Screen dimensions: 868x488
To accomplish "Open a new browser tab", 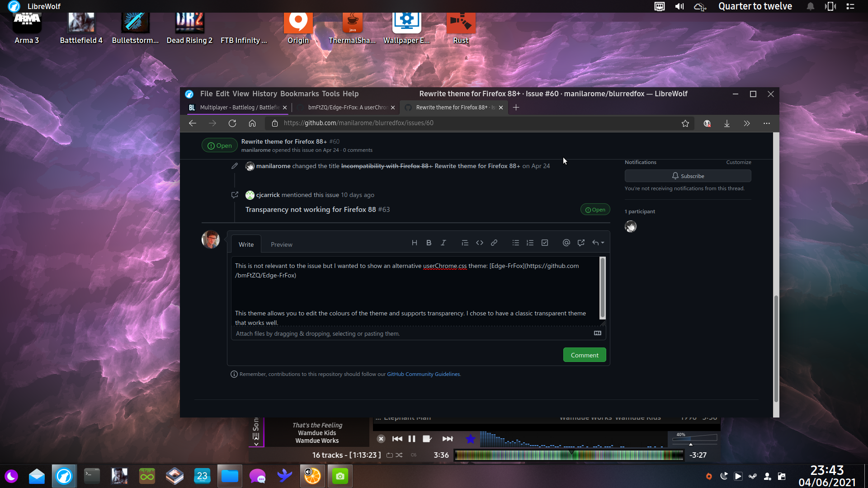I will pyautogui.click(x=516, y=107).
